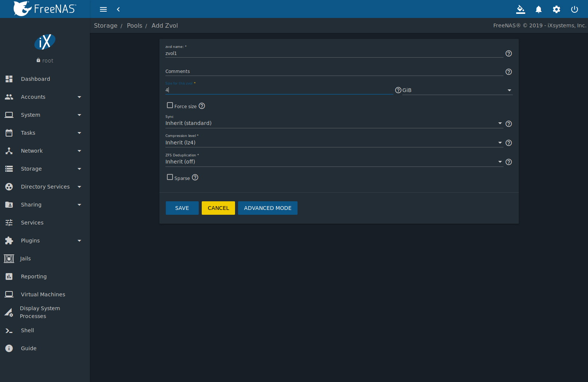This screenshot has height=382, width=588.
Task: Click the Add Zvol breadcrumb text
Action: [x=165, y=25]
